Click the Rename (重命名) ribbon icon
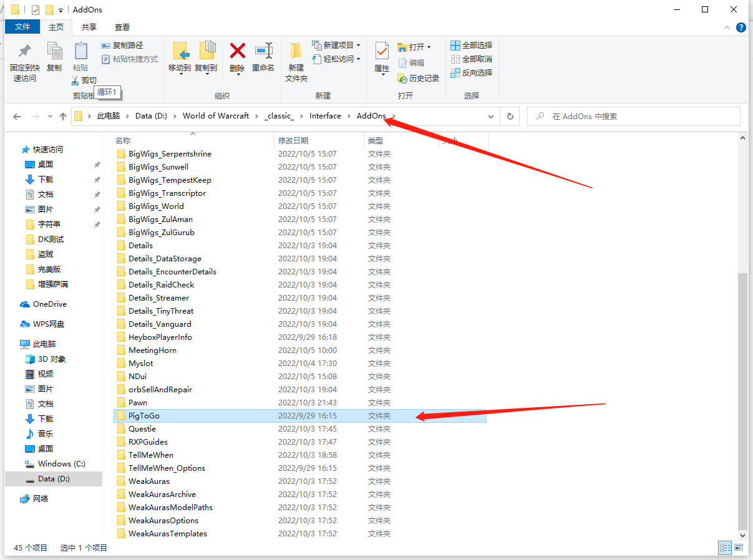The height and width of the screenshot is (560, 753). point(263,52)
